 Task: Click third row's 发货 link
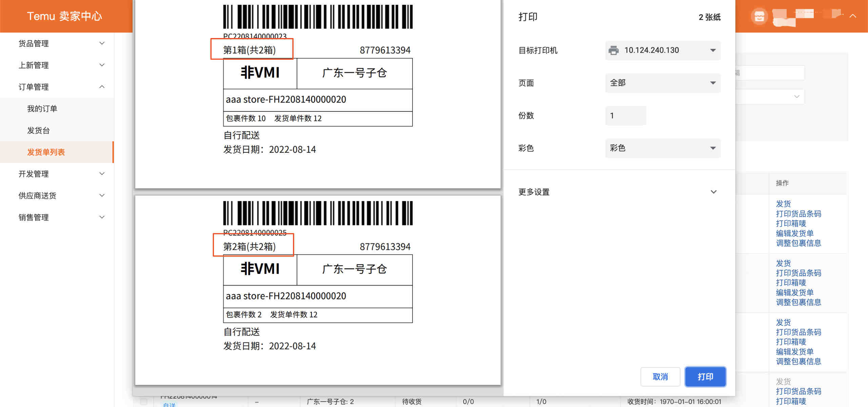coord(783,322)
